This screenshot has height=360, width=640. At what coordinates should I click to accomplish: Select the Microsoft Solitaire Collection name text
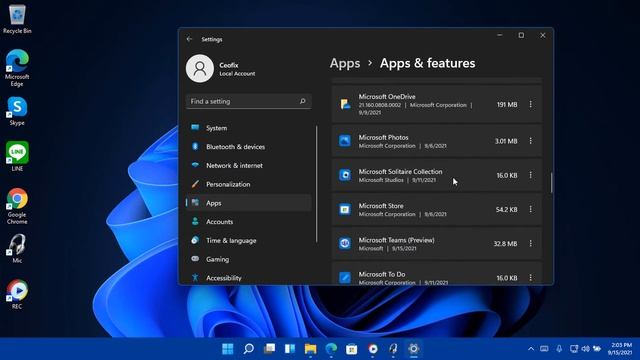tap(400, 172)
